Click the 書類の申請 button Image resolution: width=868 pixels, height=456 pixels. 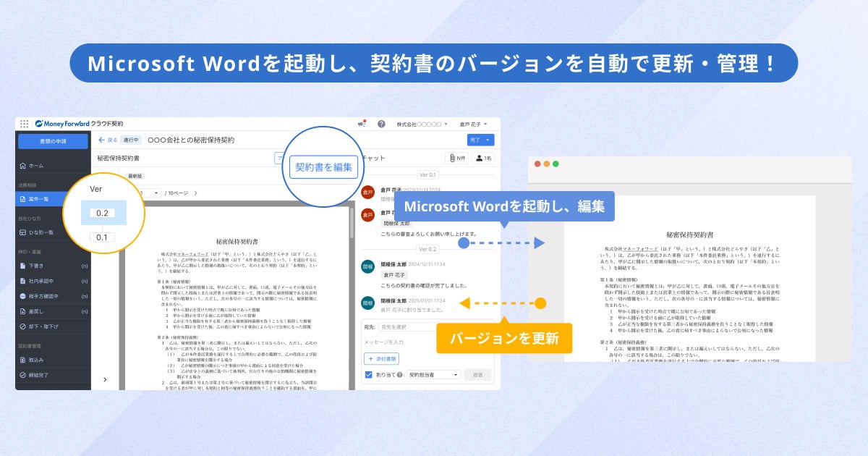[53, 141]
